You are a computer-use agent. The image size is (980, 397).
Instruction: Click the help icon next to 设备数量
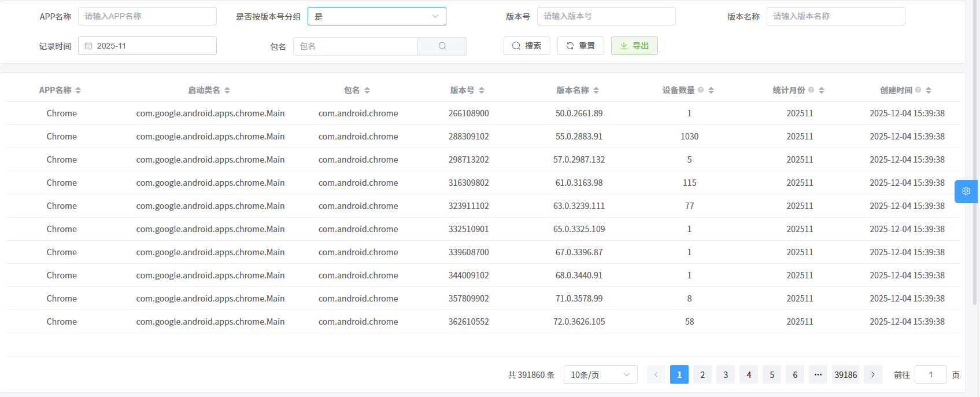coord(701,90)
